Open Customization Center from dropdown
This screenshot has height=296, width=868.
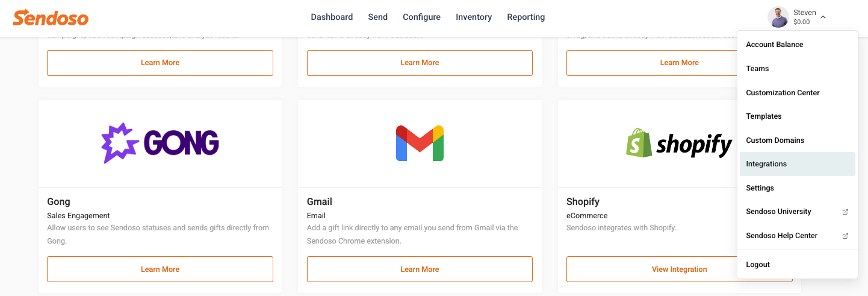[x=798, y=93]
